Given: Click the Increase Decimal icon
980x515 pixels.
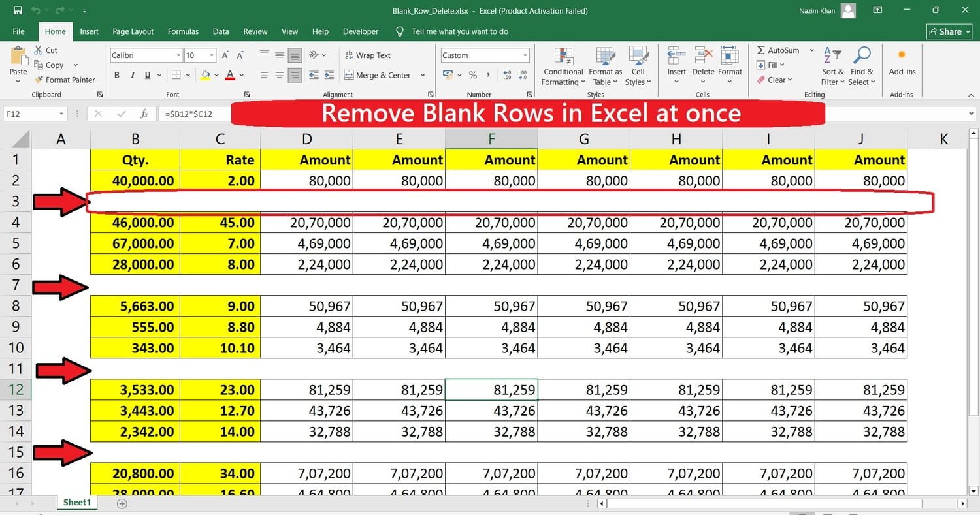Looking at the screenshot, I should coord(508,75).
